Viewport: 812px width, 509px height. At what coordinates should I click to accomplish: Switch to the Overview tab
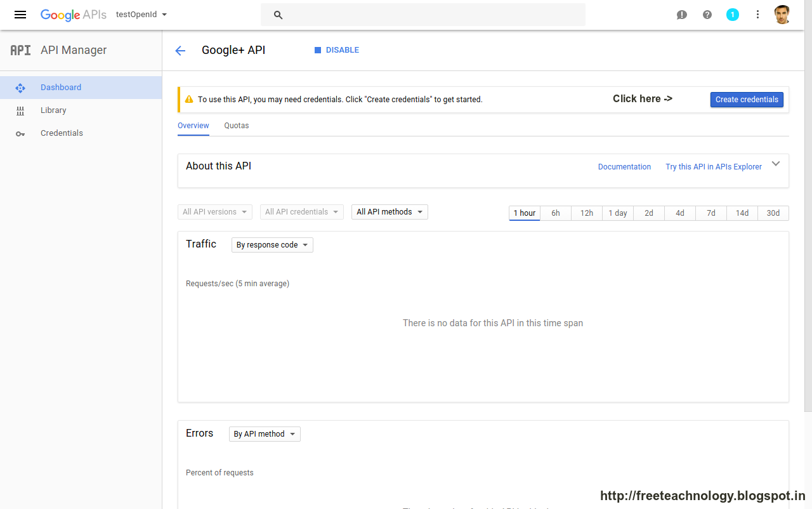193,126
